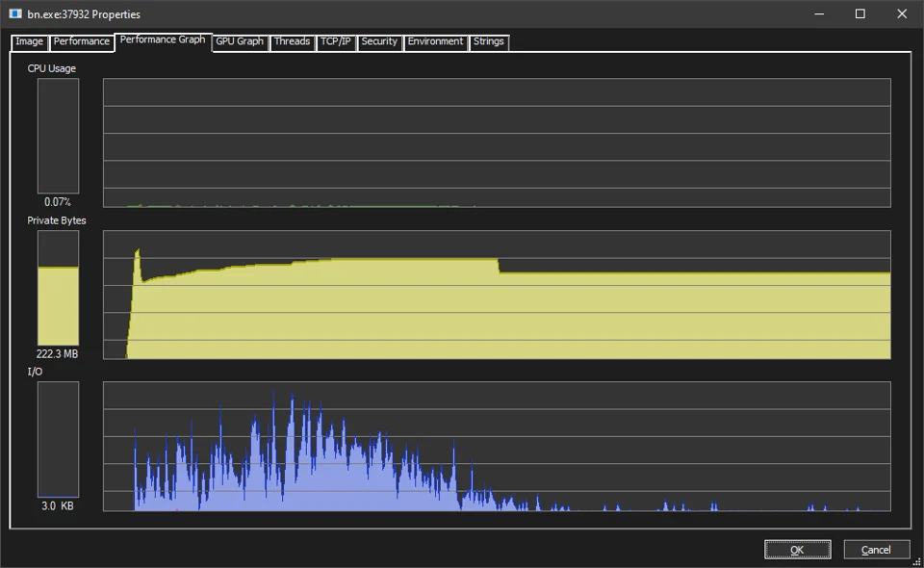
Task: Click the Private Bytes label
Action: coord(57,220)
